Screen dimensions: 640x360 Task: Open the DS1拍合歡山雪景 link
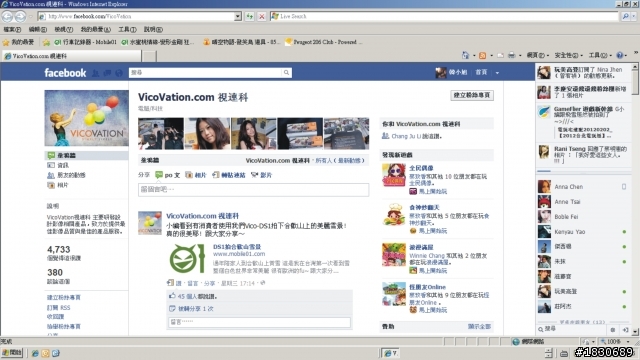[237, 247]
